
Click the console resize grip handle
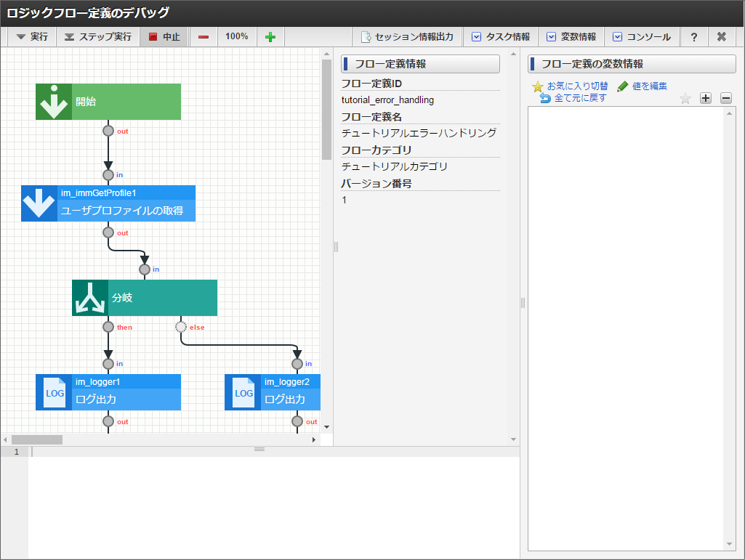point(259,449)
